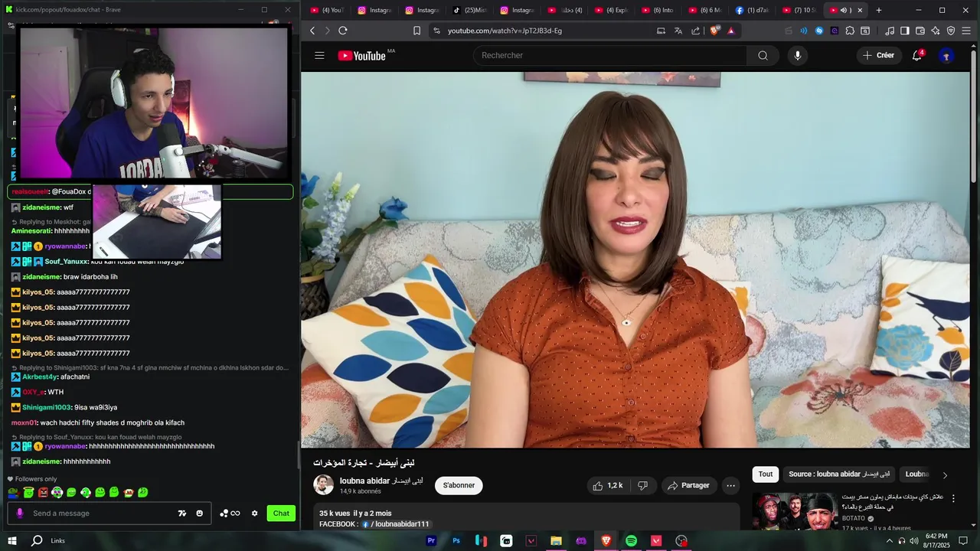Toggle the Brave sidebar panel
Screen dimensions: 980x551
point(905,31)
